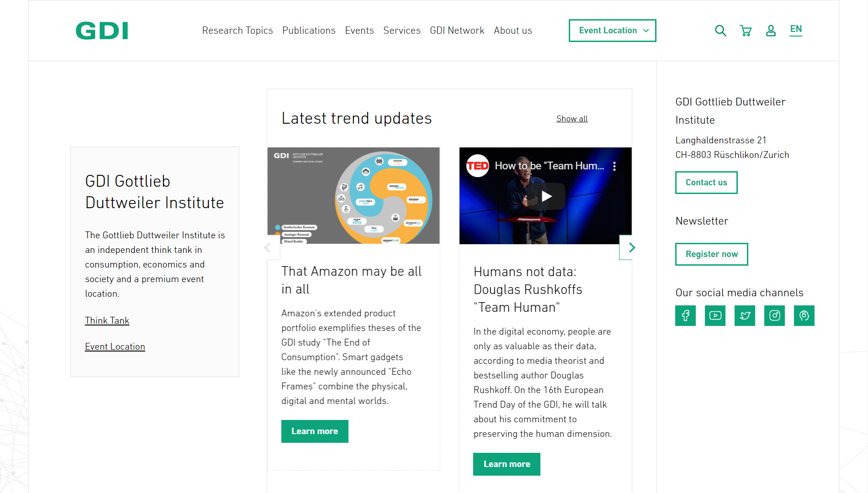Viewport: 868px width, 493px height.
Task: Learn more about Amazon article
Action: point(315,431)
